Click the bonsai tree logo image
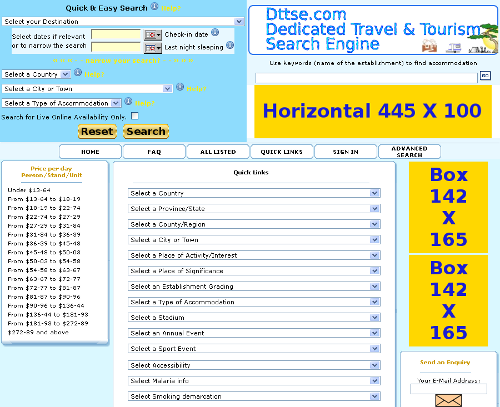 pyautogui.click(x=485, y=38)
